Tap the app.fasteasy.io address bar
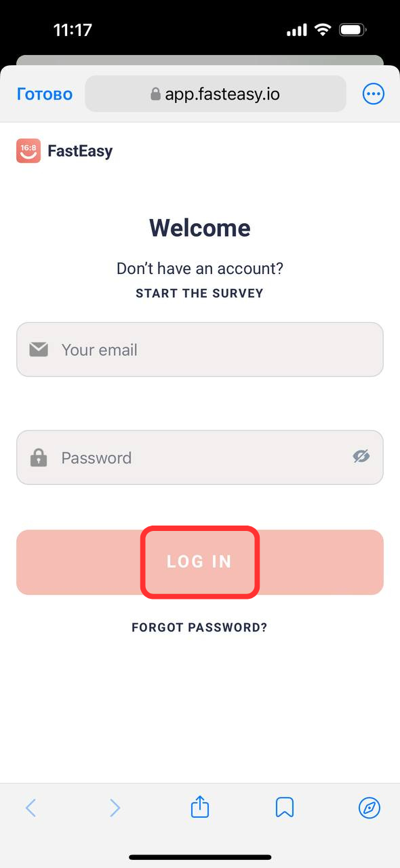The height and width of the screenshot is (868, 400). [216, 94]
